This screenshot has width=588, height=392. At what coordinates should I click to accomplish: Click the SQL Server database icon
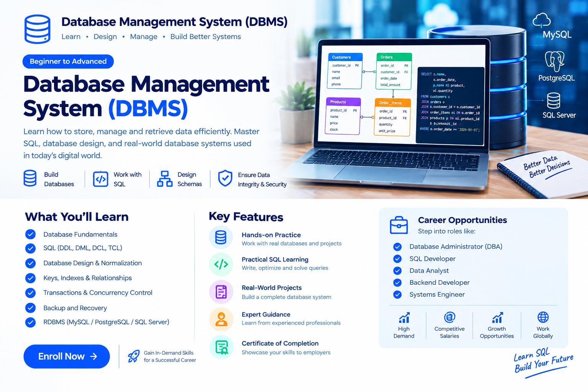pyautogui.click(x=554, y=101)
